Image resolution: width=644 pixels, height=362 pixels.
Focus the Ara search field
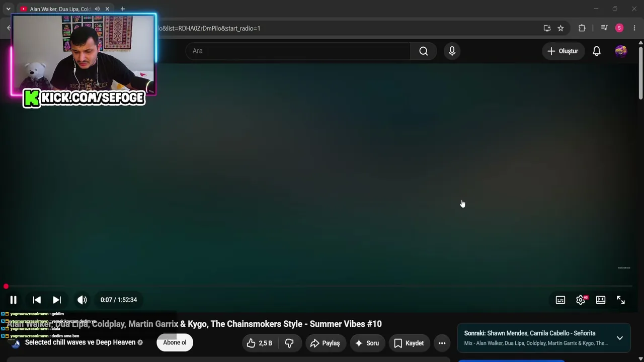click(298, 51)
